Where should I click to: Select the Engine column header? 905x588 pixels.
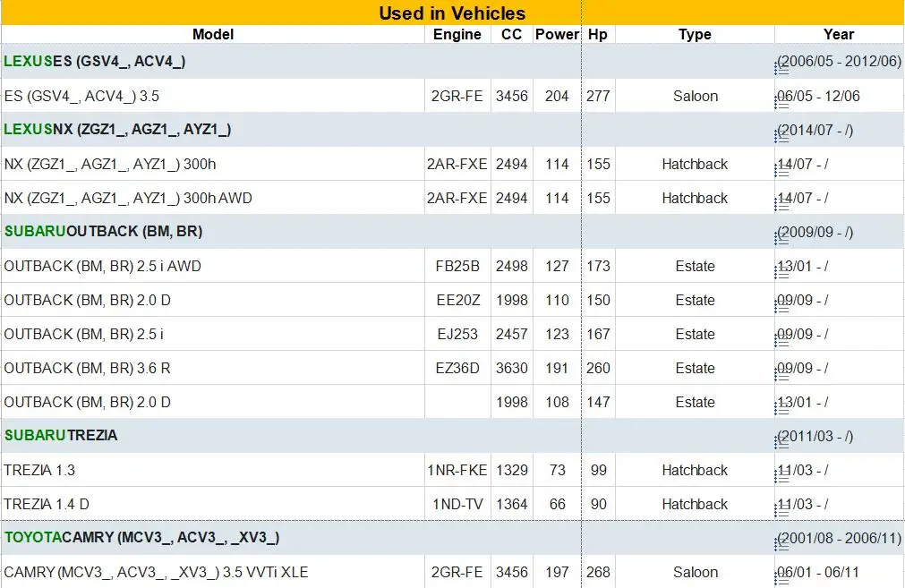[x=457, y=34]
